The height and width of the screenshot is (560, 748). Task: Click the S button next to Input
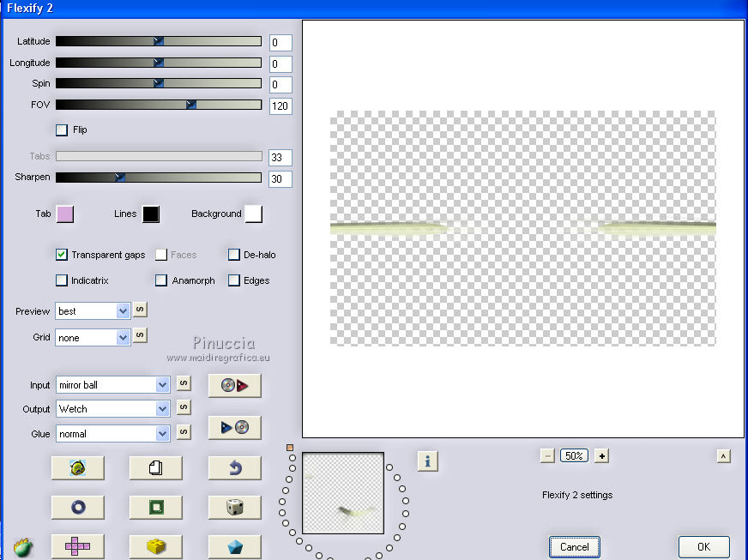click(x=184, y=383)
